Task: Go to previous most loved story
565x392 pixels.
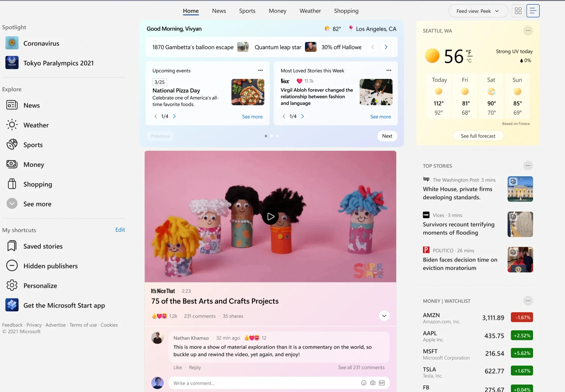Action: 284,116
